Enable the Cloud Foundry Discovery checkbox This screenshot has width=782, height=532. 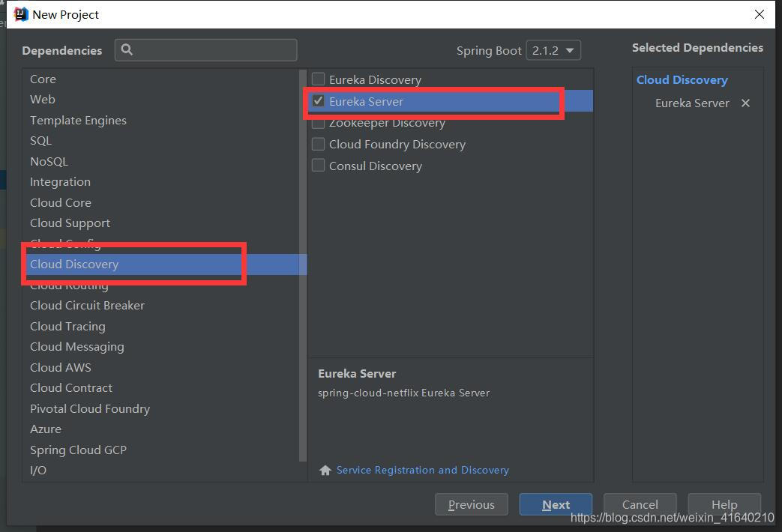coord(318,144)
